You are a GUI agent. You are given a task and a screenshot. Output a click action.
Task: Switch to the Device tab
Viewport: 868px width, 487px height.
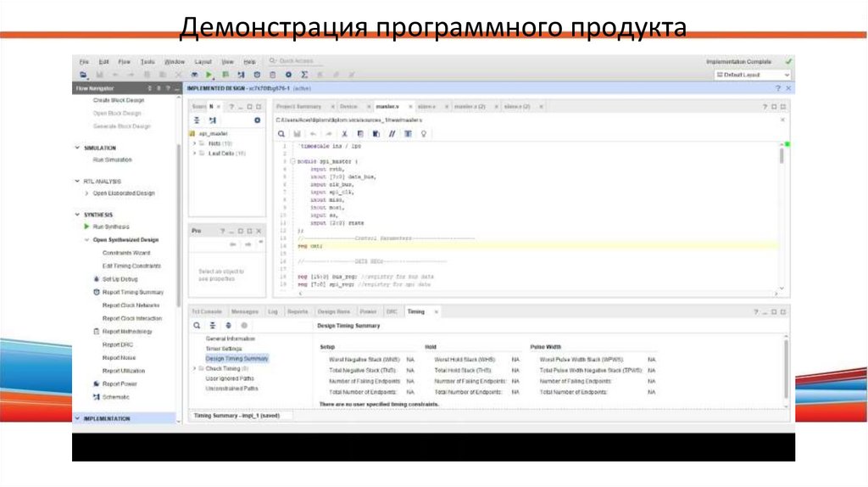(348, 106)
